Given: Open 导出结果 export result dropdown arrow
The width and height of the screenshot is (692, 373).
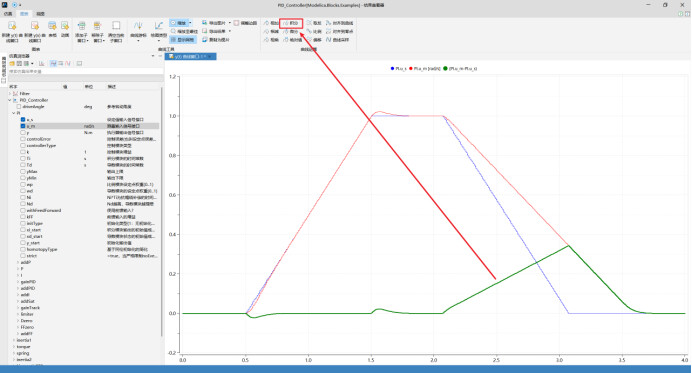Looking at the screenshot, I should click(x=229, y=31).
